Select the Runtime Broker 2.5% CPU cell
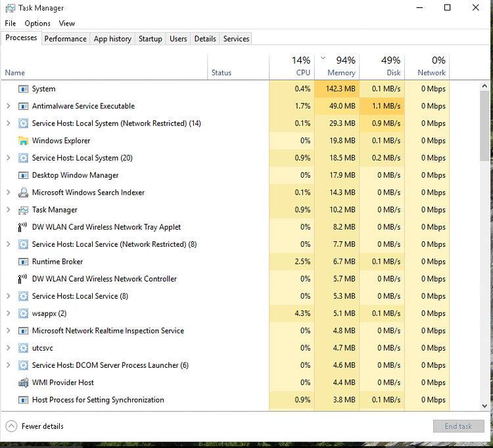The image size is (493, 448). pos(292,262)
